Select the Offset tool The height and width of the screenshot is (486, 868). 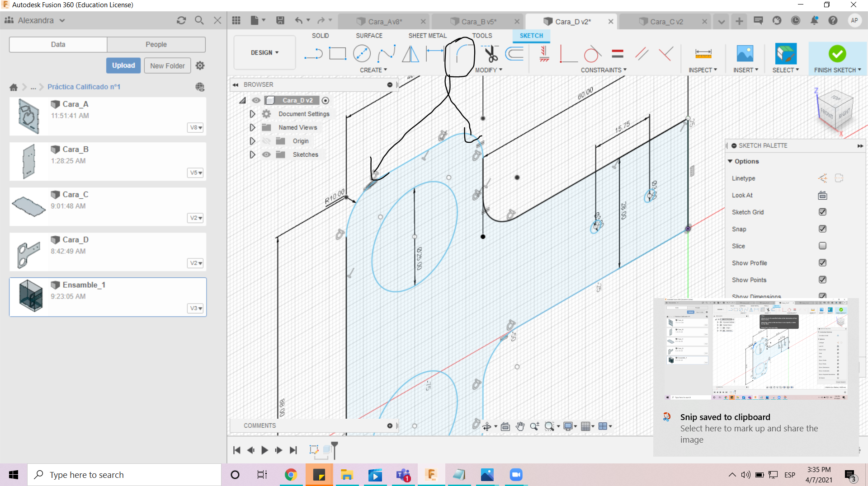click(x=514, y=54)
